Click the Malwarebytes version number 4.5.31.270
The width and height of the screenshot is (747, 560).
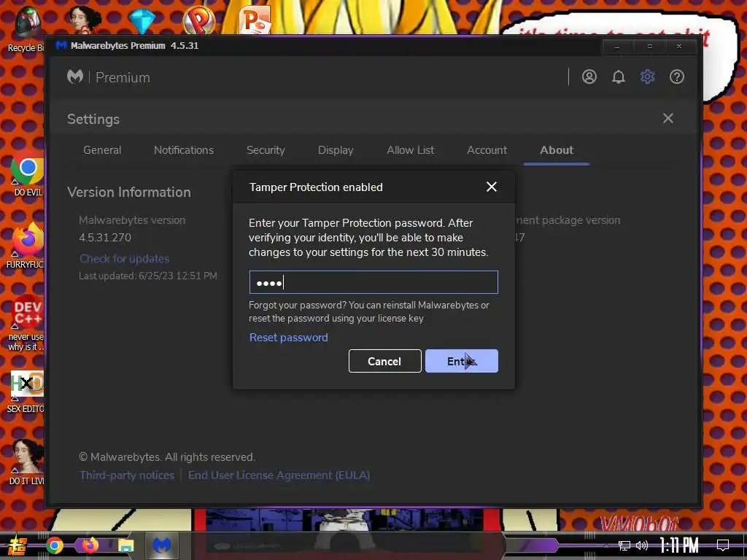click(105, 237)
